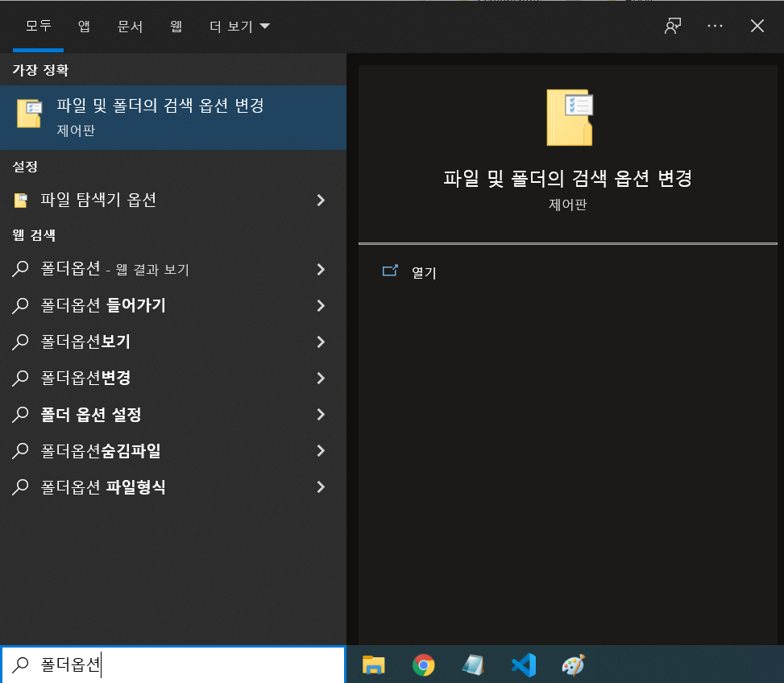Open the Notepad app from the taskbar
784x683 pixels.
pyautogui.click(x=473, y=665)
